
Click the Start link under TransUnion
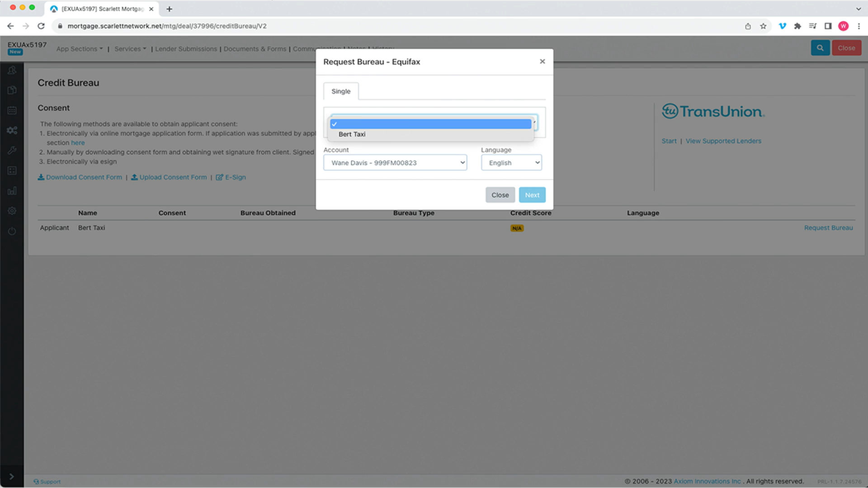[669, 141]
